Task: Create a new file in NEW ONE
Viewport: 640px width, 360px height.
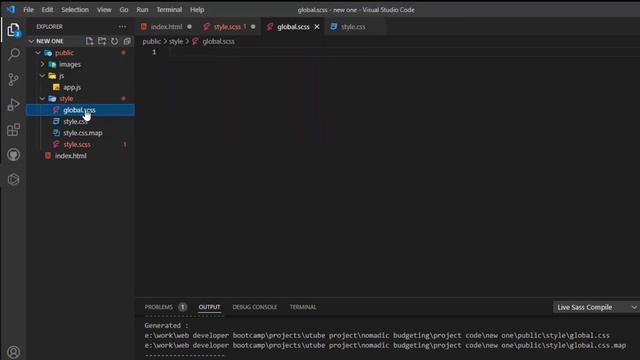Action: tap(89, 41)
